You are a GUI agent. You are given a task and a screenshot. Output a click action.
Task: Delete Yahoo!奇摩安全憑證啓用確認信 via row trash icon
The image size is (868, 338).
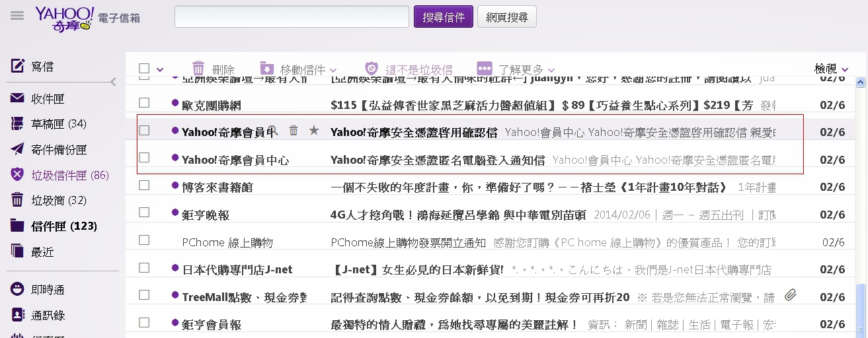(x=294, y=131)
